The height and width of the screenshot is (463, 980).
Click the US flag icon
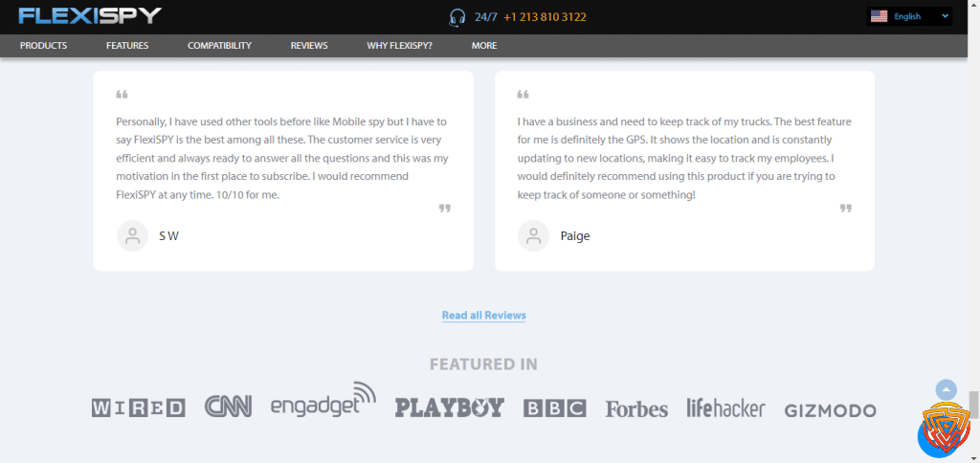click(879, 17)
